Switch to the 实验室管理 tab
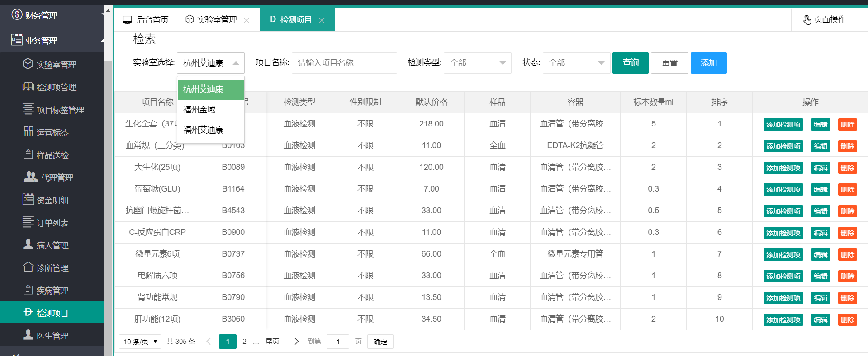Viewport: 868px width, 356px height. (x=217, y=20)
